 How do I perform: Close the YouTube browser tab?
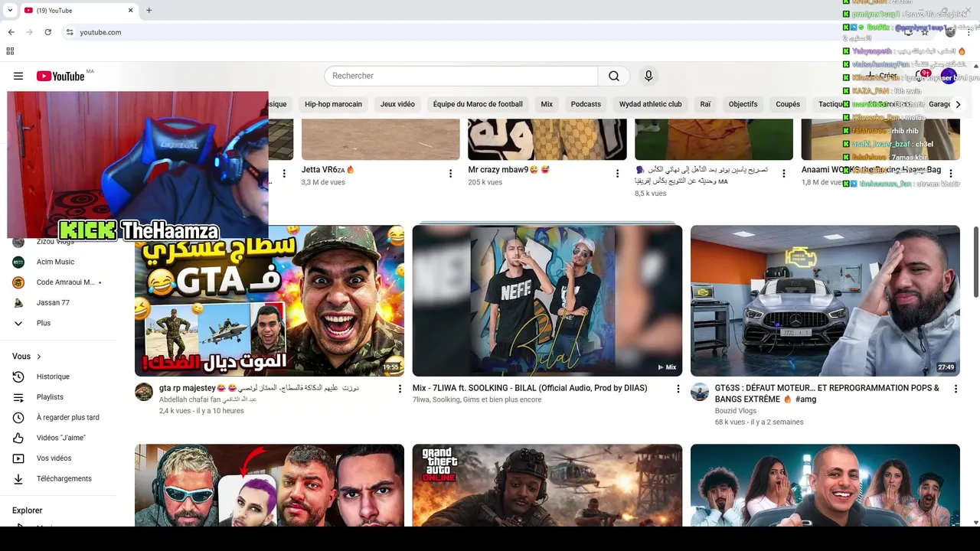[x=130, y=11]
